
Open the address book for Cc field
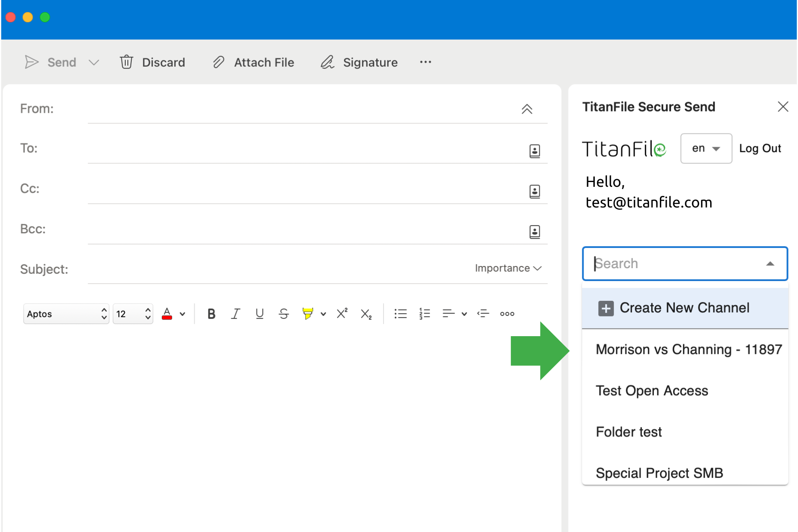(x=535, y=191)
